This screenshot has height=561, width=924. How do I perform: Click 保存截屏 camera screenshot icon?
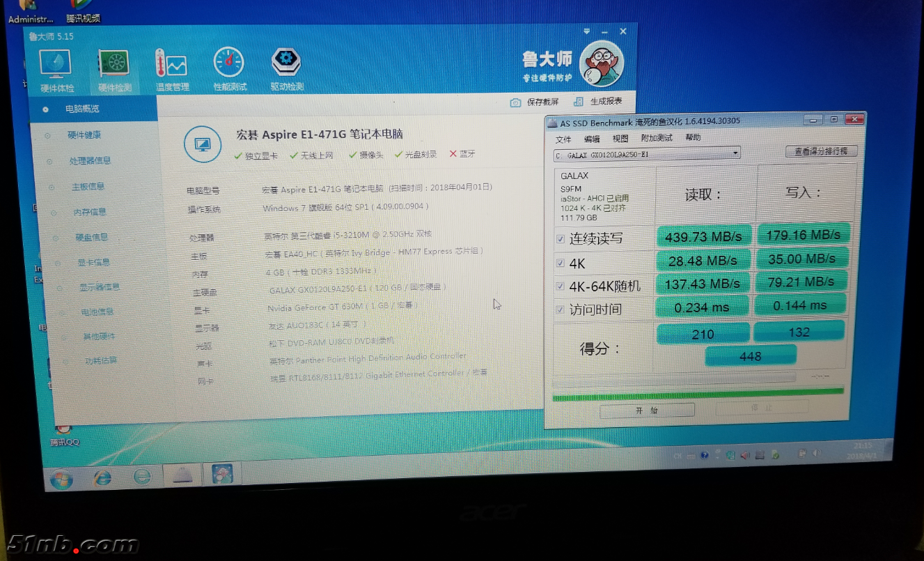tap(515, 102)
